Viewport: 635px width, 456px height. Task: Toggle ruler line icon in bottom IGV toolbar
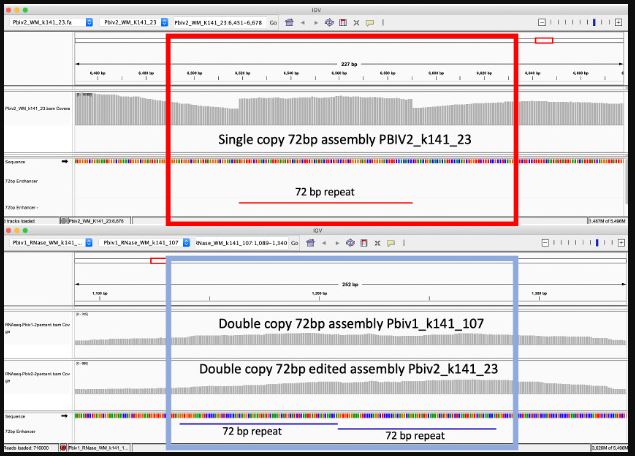(x=404, y=243)
